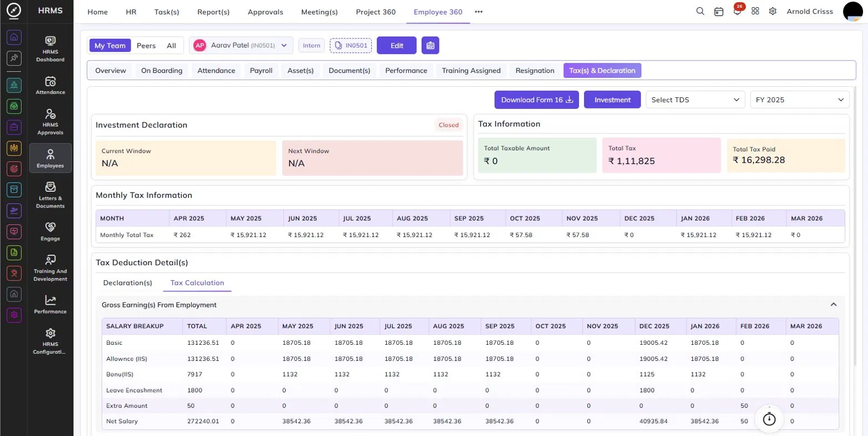Click the ID card icon beside Edit
Image resolution: width=868 pixels, height=436 pixels.
(430, 46)
